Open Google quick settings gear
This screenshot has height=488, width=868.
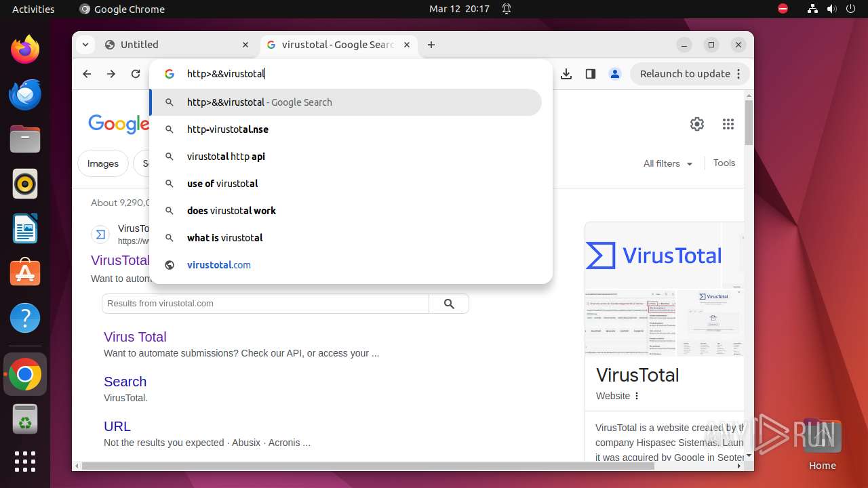pyautogui.click(x=697, y=124)
